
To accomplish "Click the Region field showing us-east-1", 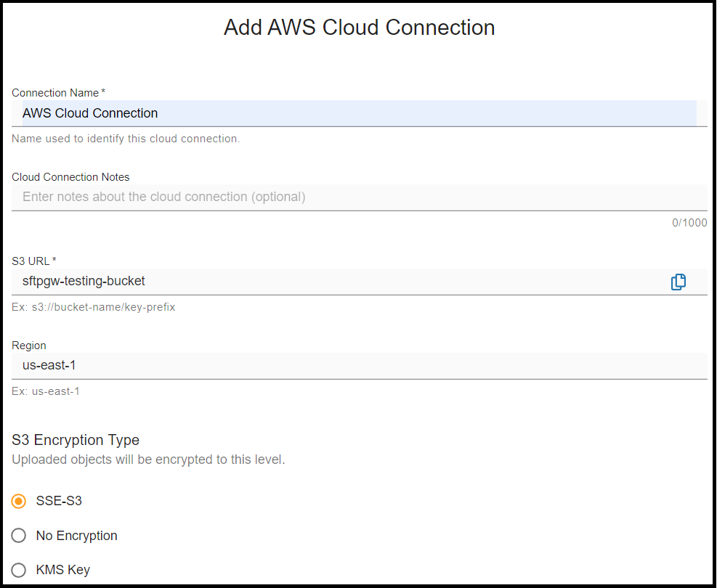I will [x=360, y=365].
